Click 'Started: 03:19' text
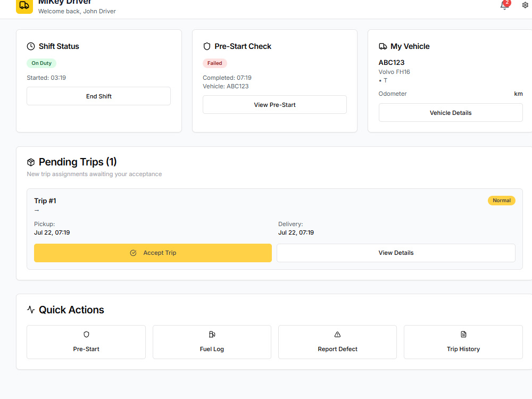532x399 pixels. click(x=46, y=78)
